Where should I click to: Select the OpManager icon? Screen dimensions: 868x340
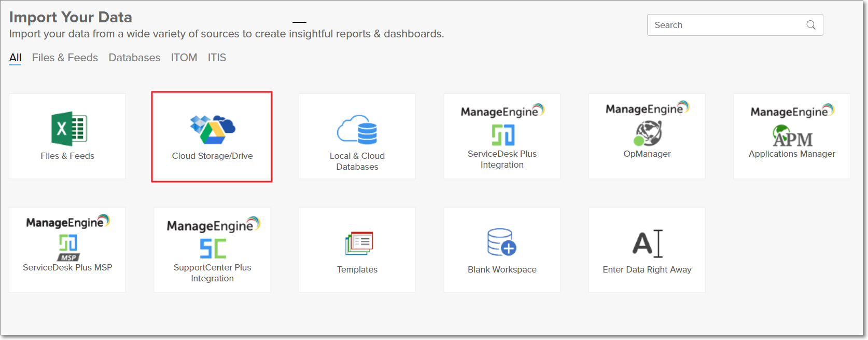(x=648, y=133)
